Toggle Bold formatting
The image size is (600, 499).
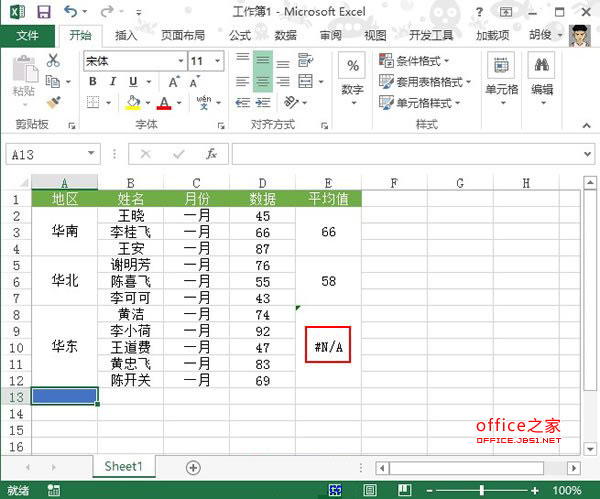[93, 82]
